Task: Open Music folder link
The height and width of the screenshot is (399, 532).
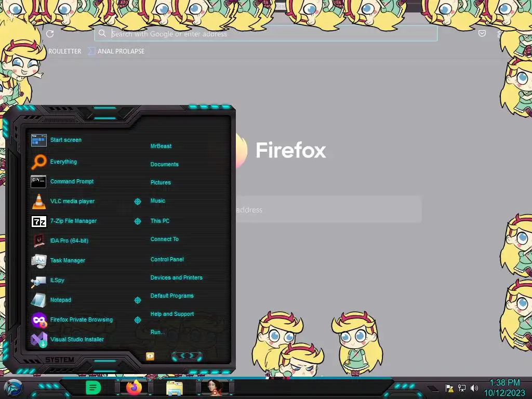Action: click(158, 201)
